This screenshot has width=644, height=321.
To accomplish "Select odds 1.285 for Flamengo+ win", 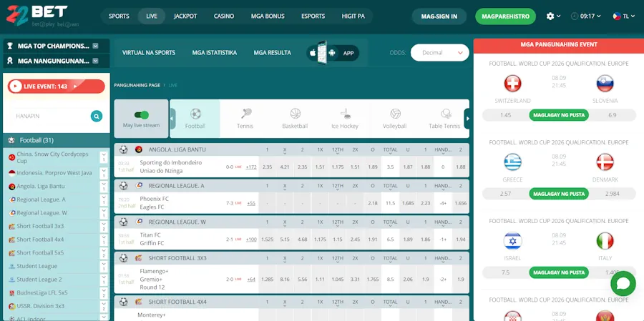I will pyautogui.click(x=268, y=279).
